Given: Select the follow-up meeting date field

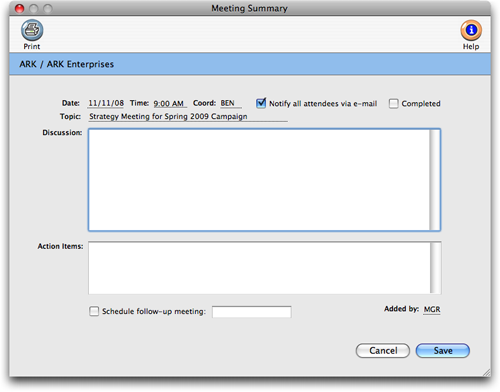Looking at the screenshot, I should coord(252,312).
